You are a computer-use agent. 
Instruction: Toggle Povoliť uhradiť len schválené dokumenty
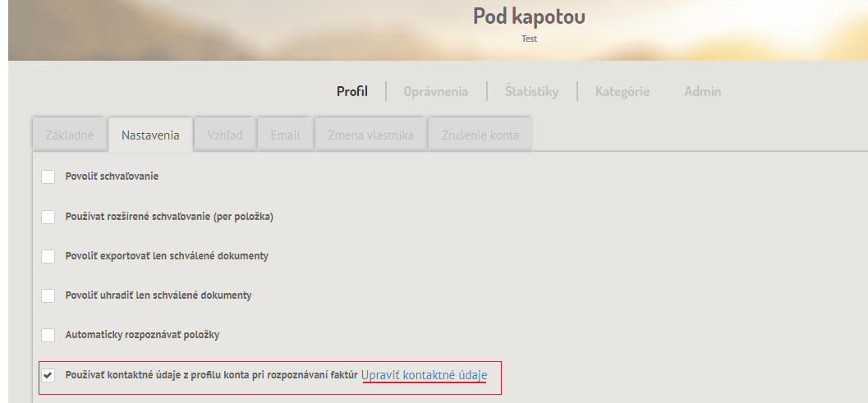[x=48, y=295]
